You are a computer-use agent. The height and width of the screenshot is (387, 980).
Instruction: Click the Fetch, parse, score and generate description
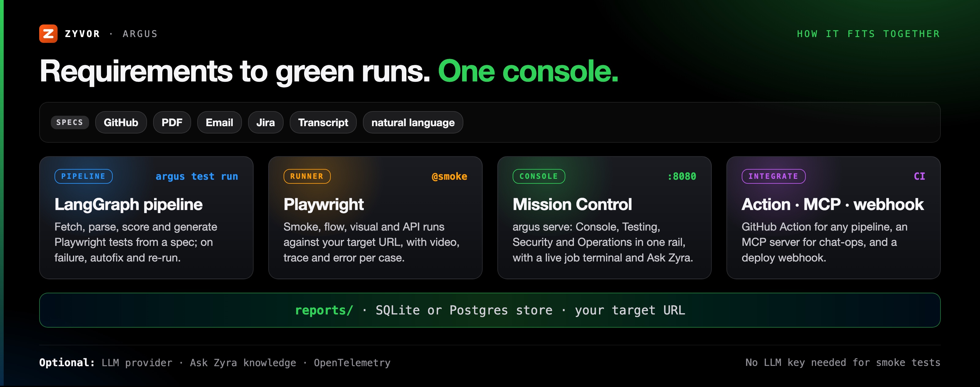[x=136, y=242]
